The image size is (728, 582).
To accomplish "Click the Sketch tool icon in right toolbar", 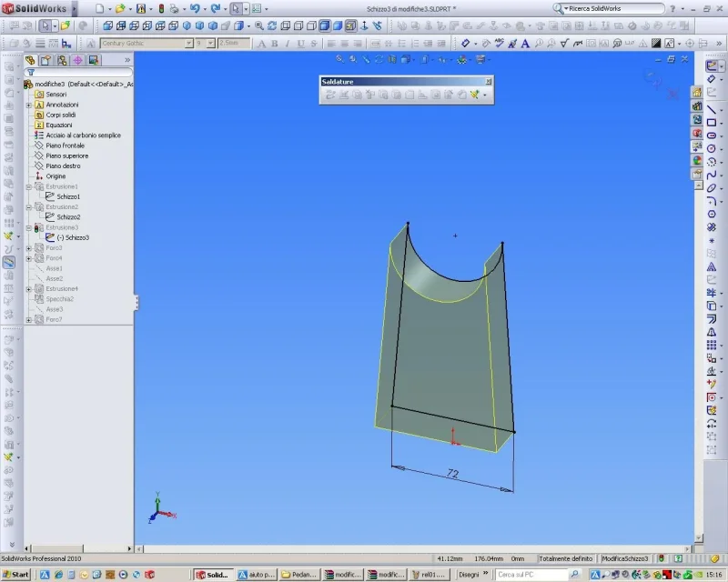I will (x=712, y=65).
